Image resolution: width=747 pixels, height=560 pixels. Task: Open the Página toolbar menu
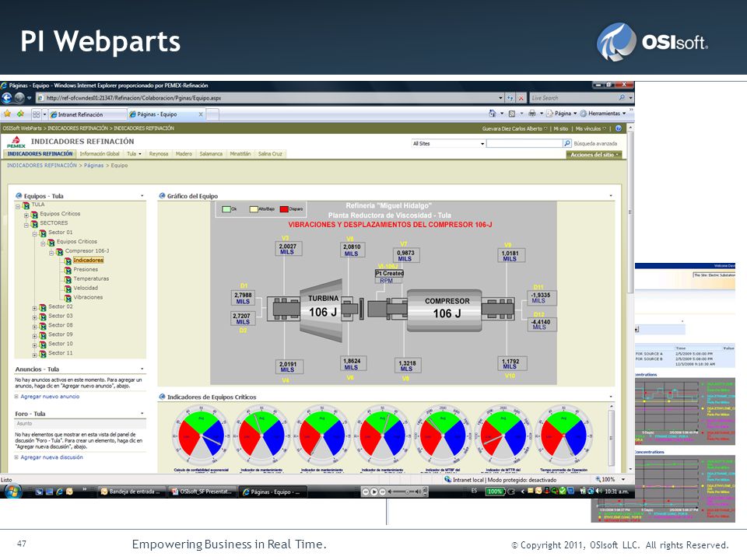point(562,114)
